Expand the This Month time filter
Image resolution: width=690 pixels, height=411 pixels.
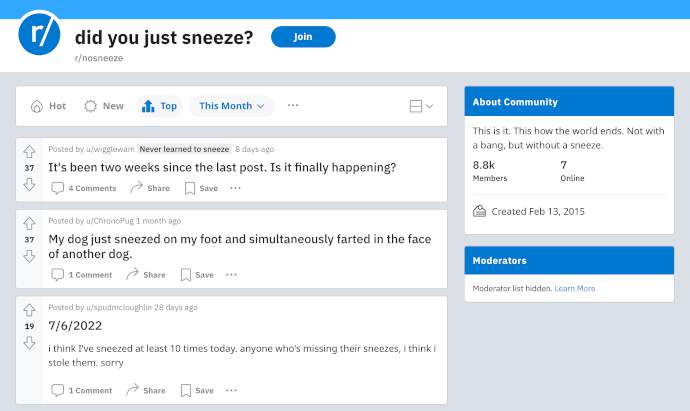coord(231,106)
